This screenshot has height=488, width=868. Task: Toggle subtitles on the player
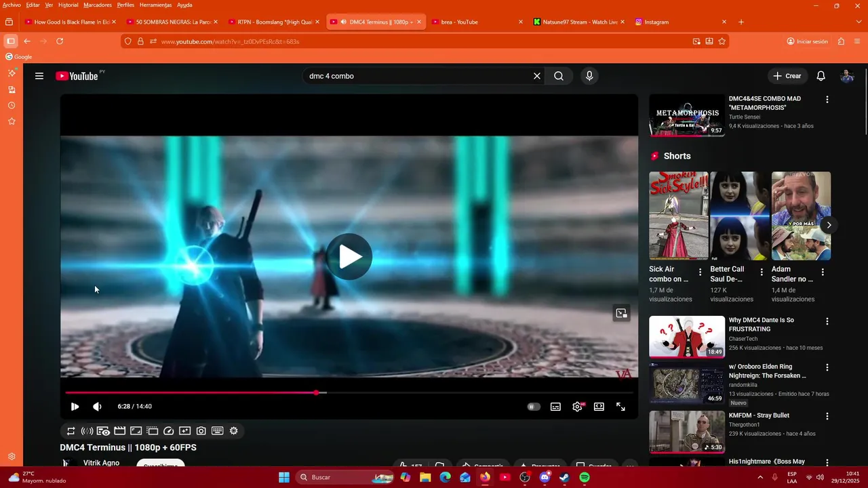pyautogui.click(x=555, y=407)
